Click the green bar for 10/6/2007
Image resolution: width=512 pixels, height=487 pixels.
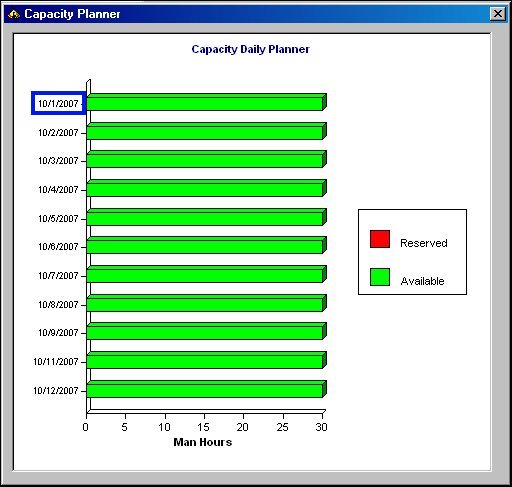click(x=207, y=245)
